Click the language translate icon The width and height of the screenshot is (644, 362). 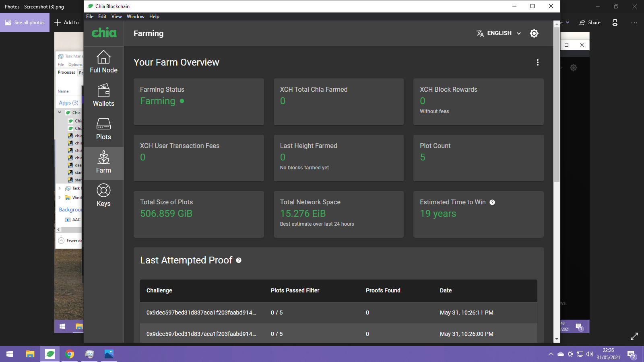coord(480,33)
